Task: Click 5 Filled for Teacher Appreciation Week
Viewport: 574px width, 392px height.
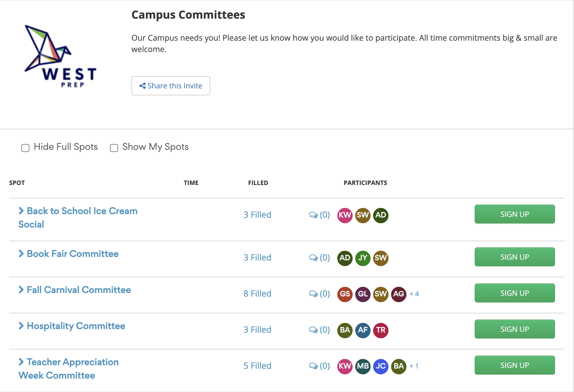Action: (257, 366)
